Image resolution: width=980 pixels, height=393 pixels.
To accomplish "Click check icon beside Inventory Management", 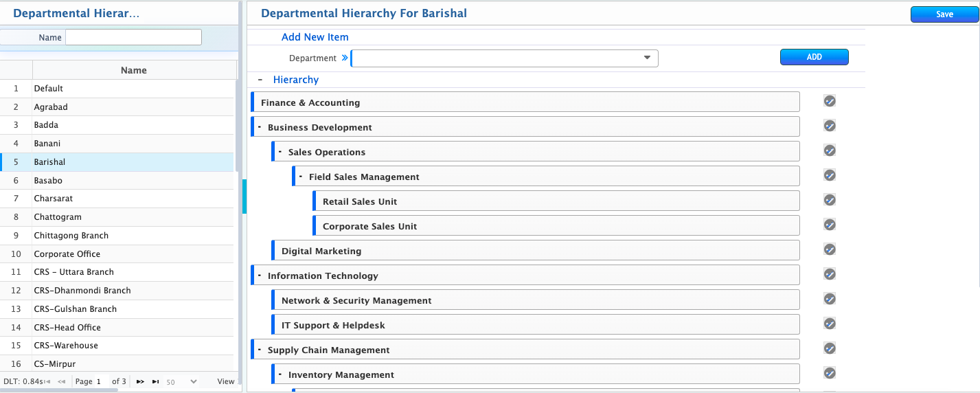I will 830,373.
